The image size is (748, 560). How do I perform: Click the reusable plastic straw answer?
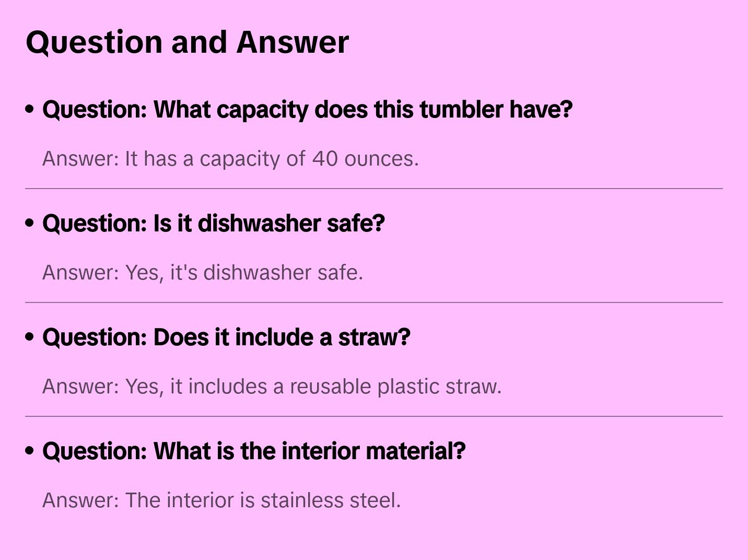[272, 387]
